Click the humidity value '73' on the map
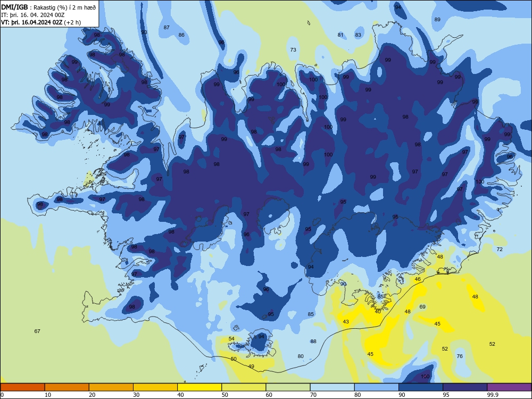The height and width of the screenshot is (399, 532). point(293,49)
